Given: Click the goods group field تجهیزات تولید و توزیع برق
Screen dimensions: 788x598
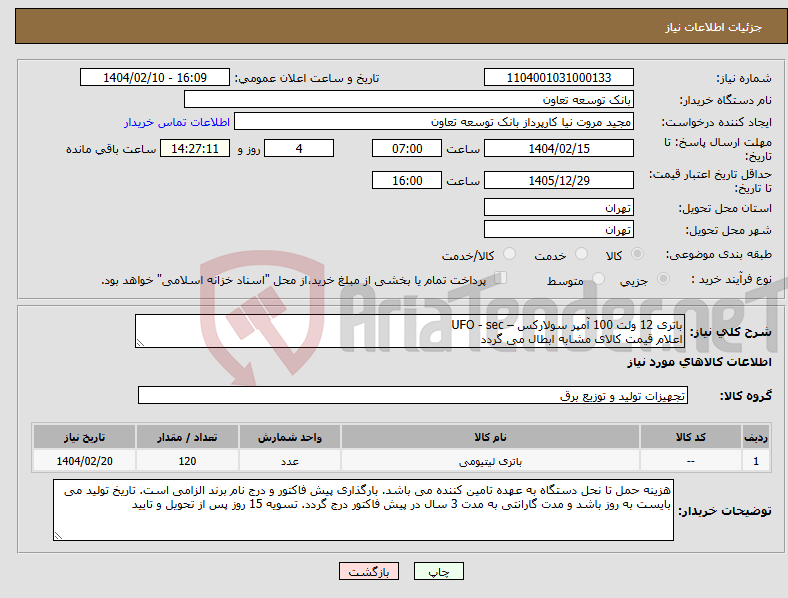Looking at the screenshot, I should [413, 395].
